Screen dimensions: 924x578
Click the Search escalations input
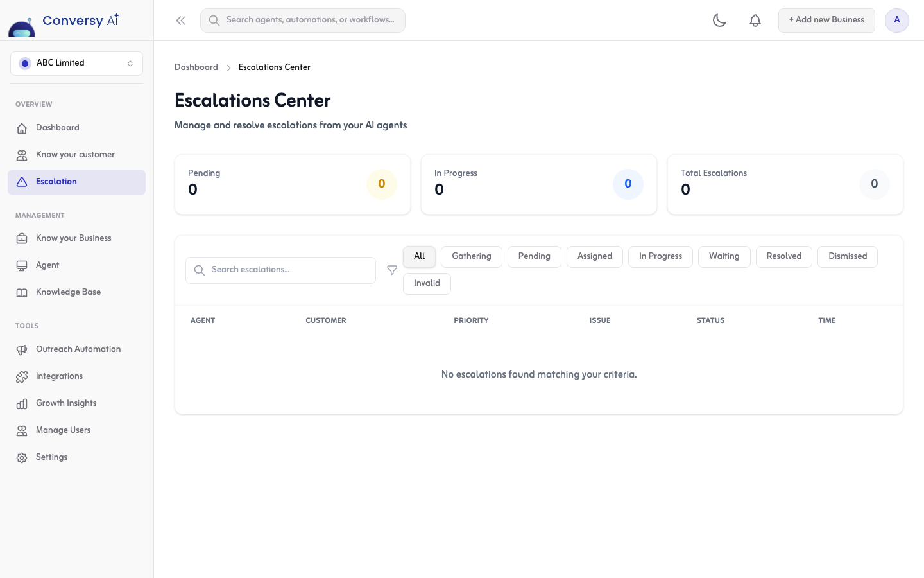280,270
